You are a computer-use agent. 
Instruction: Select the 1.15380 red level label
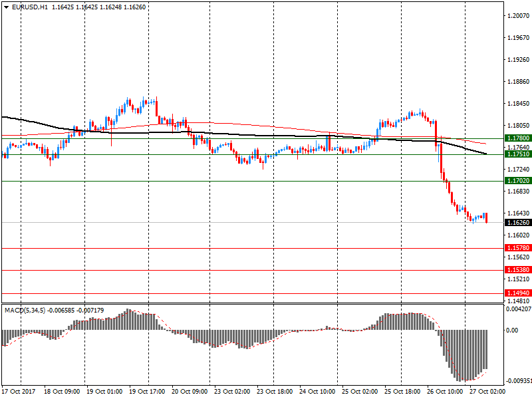tap(518, 270)
